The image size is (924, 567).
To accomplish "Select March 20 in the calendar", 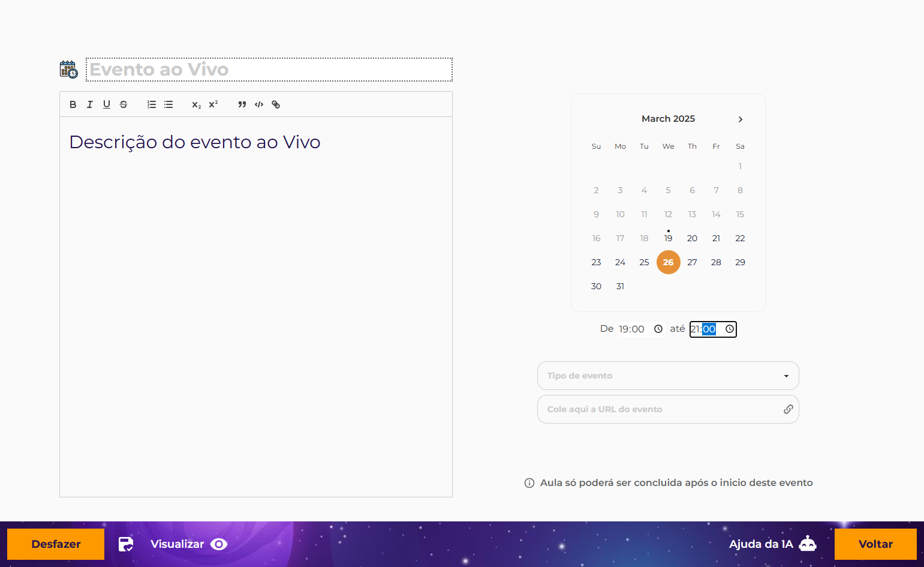I will pos(692,238).
